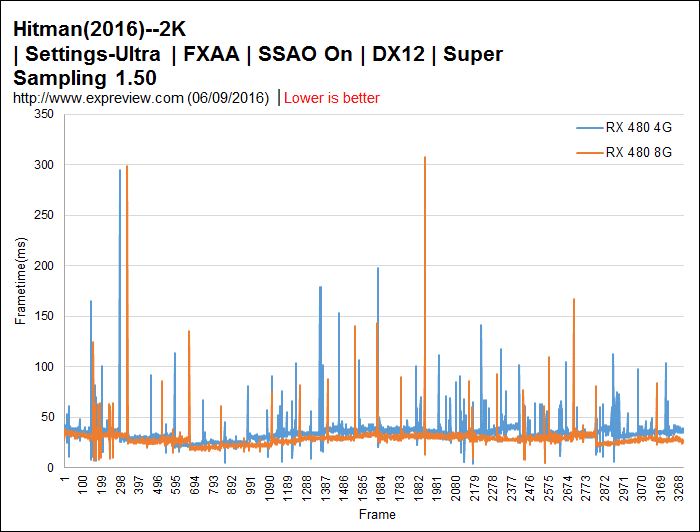
Task: Click the 100 y-axis value
Action: click(44, 367)
